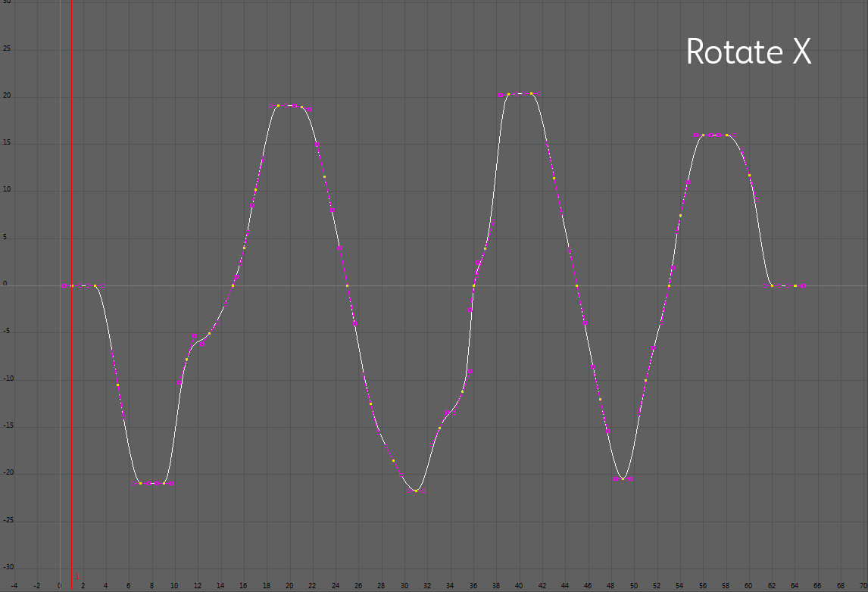Select the keyframe at frame 9
868x592 pixels.
click(164, 483)
